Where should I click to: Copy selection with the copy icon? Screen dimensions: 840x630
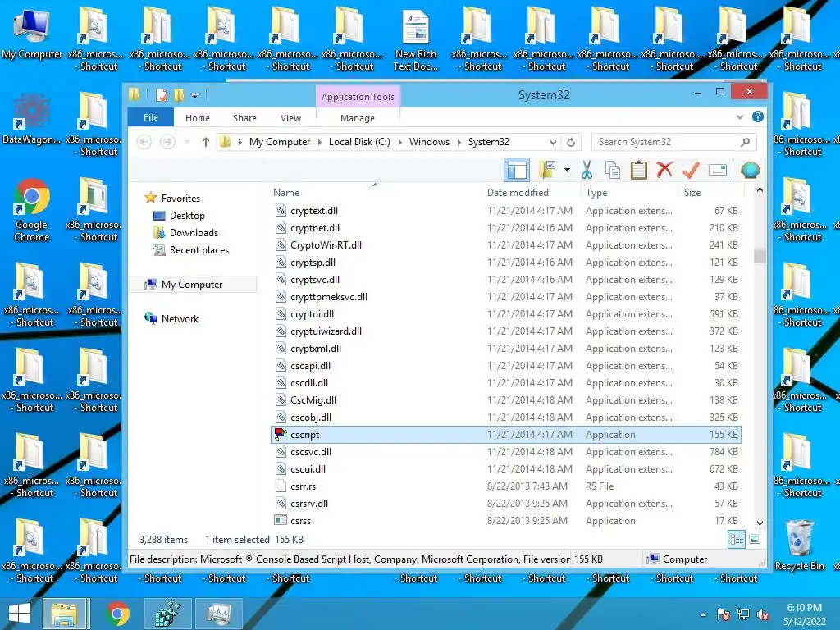click(x=612, y=171)
